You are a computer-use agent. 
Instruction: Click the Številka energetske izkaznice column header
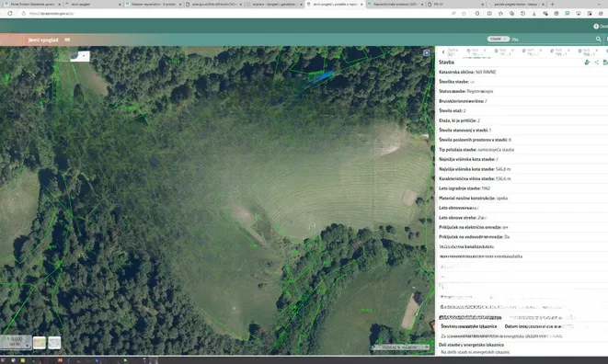tap(469, 326)
